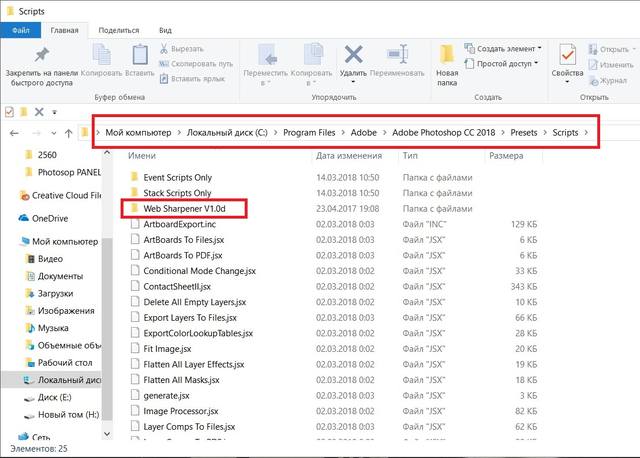
Task: Sort by Тип column header
Action: click(410, 156)
